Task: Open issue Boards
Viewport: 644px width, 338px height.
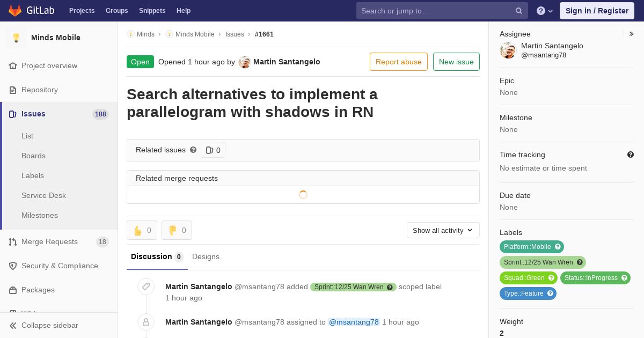Action: pyautogui.click(x=33, y=156)
